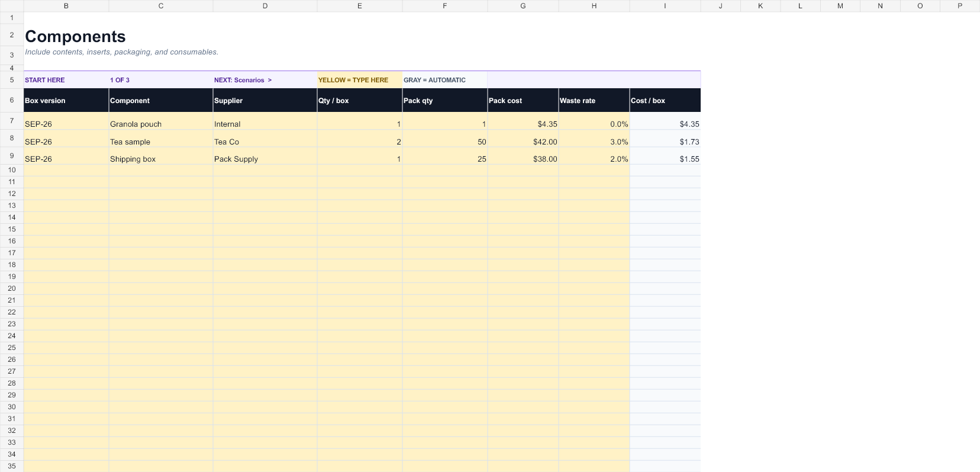The height and width of the screenshot is (472, 980).
Task: Select the 'Pack qty' header cell
Action: pos(445,100)
